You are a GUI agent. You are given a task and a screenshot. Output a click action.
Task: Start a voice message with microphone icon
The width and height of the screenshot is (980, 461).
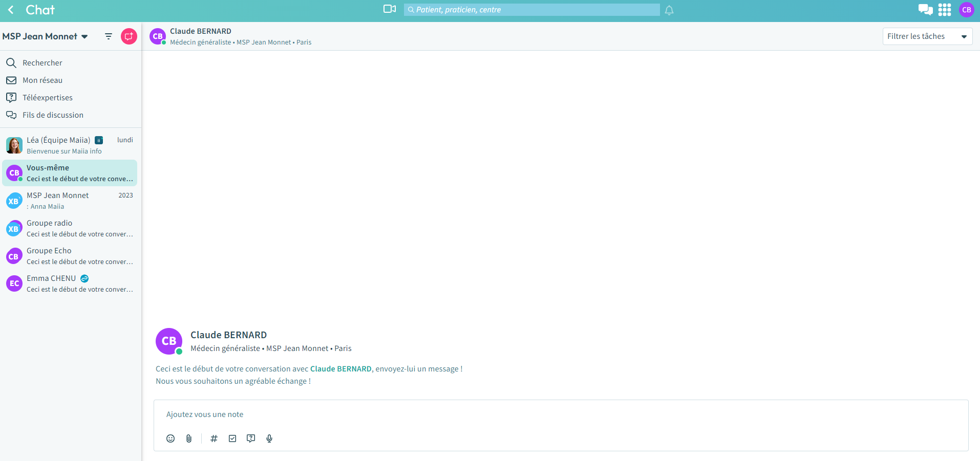[269, 438]
